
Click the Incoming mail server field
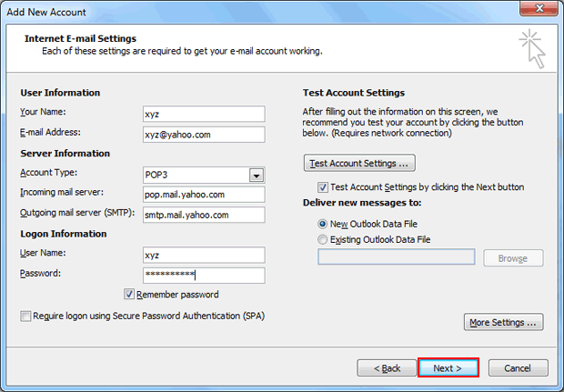[204, 195]
